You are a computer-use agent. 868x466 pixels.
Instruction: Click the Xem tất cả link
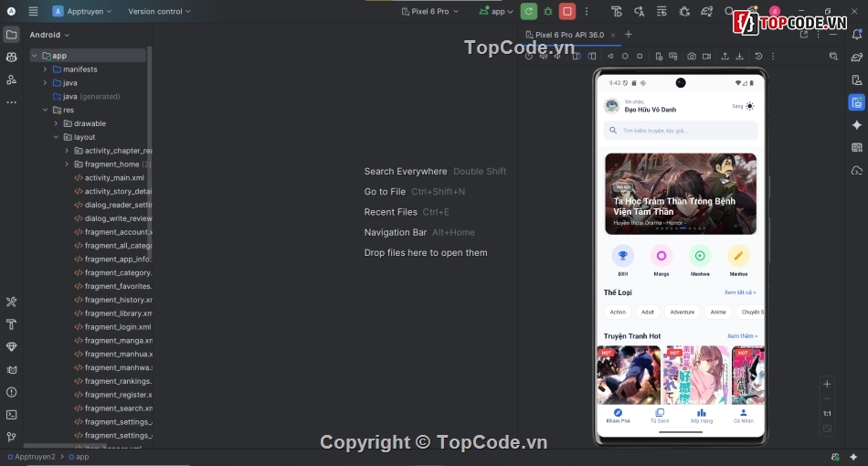tap(739, 292)
